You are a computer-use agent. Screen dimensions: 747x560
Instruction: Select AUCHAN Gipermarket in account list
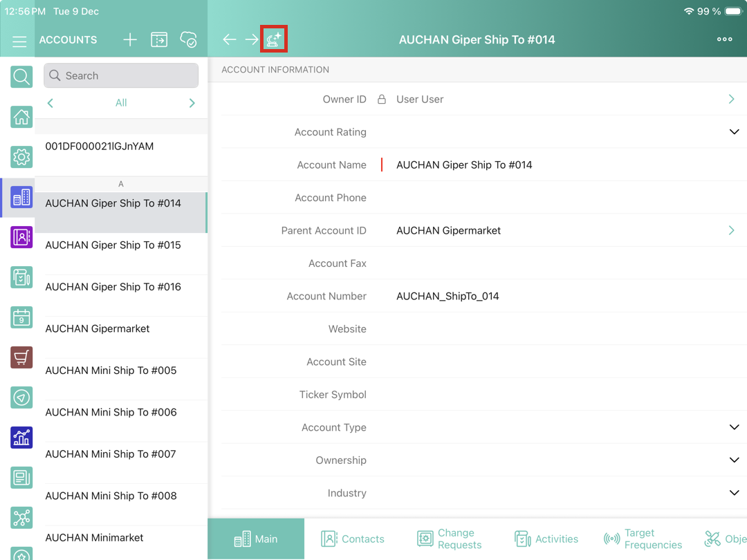pos(98,328)
